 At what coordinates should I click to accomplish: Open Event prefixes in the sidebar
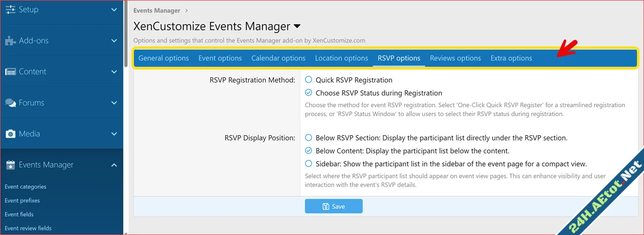(22, 201)
